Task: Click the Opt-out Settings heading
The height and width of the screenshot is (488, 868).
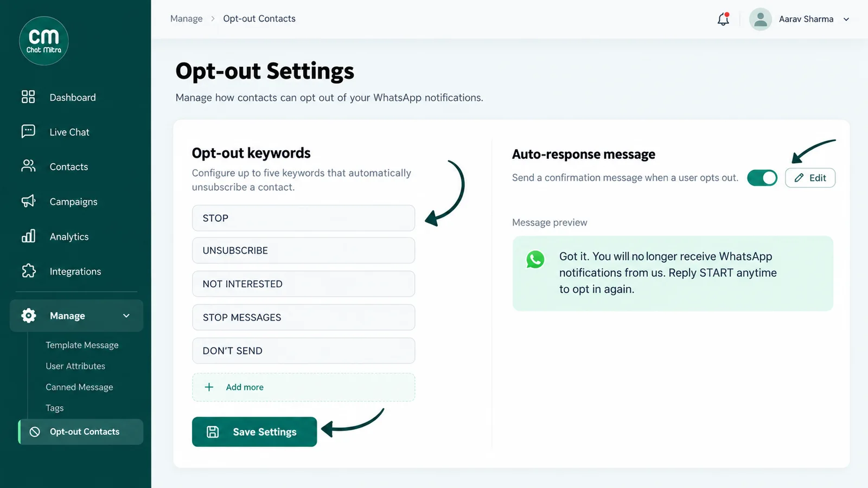Action: click(265, 71)
